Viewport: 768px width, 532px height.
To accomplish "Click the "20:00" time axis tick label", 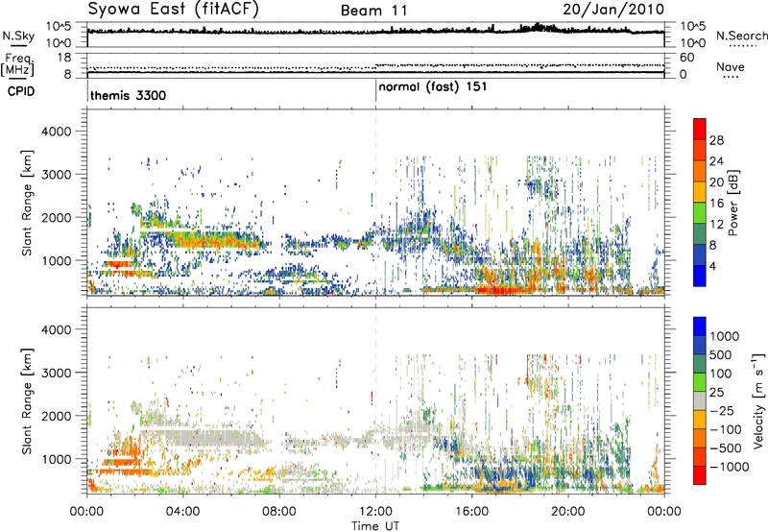I will 568,512.
